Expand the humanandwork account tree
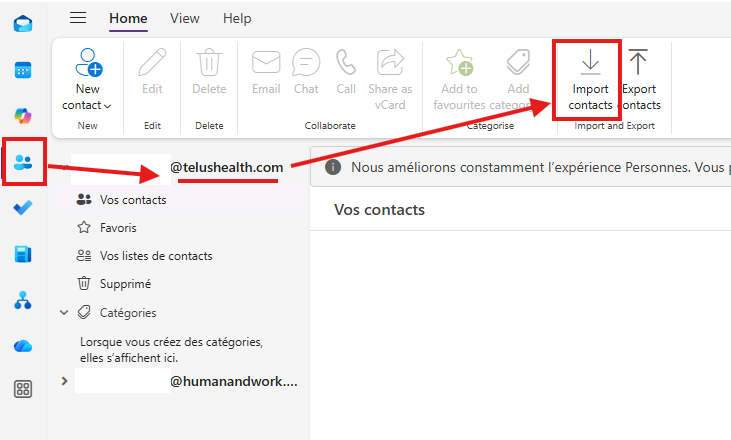 (x=64, y=381)
